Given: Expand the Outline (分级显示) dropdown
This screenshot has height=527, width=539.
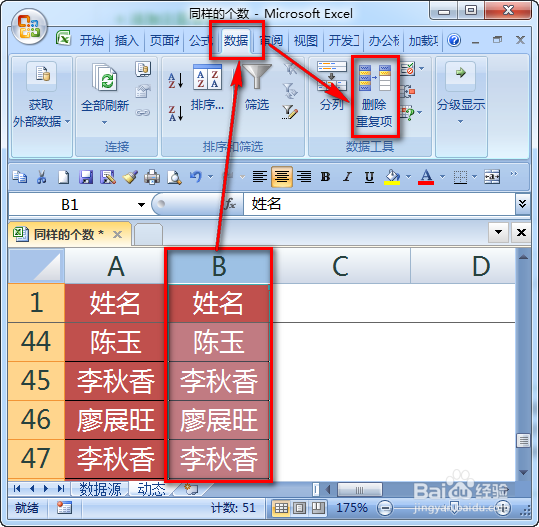Looking at the screenshot, I should (461, 121).
